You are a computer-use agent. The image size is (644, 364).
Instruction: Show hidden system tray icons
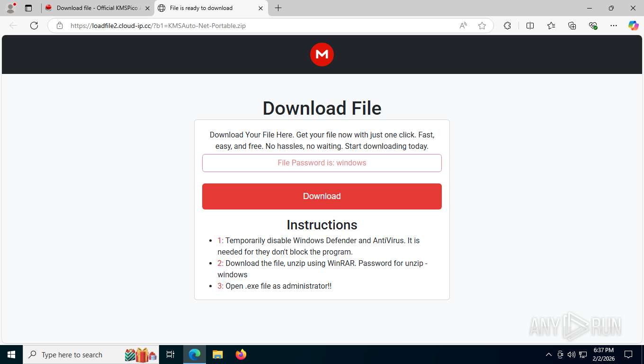click(x=549, y=355)
